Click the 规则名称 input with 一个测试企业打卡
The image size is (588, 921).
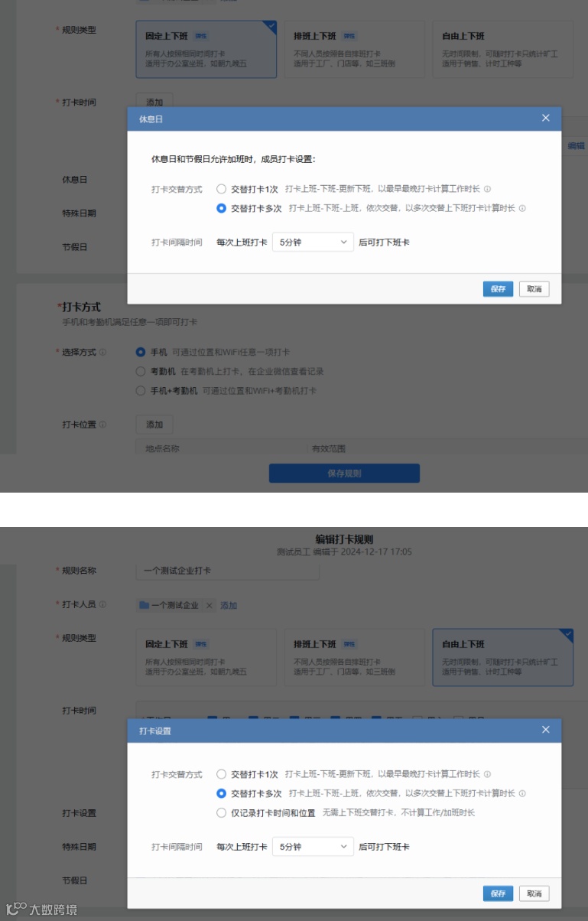228,571
